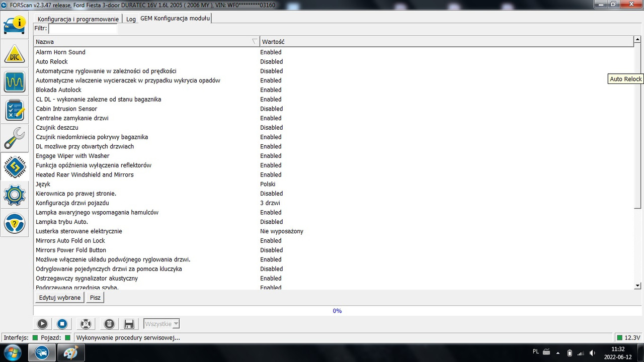Select Automatyczne ryglowanie w zależności od prędkości
This screenshot has height=362, width=644.
coord(334,71)
